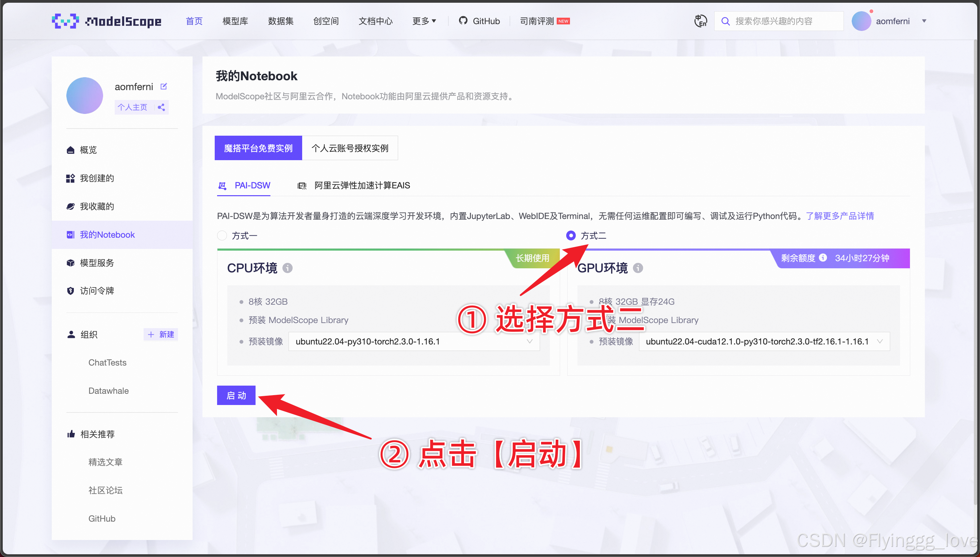
Task: Switch language with the EN translate icon
Action: click(700, 21)
